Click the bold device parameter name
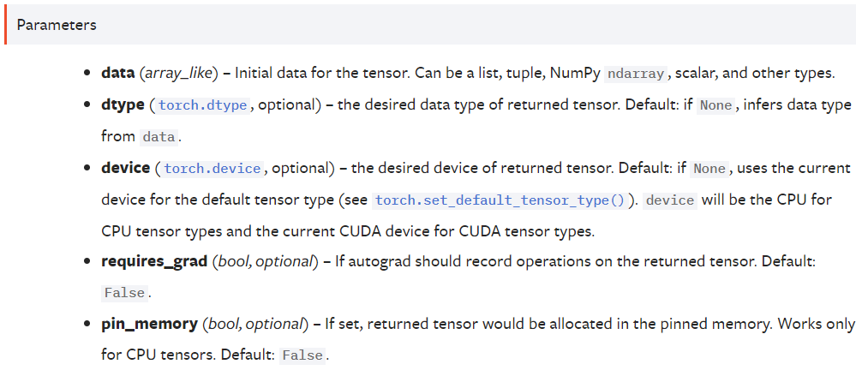Image resolution: width=868 pixels, height=382 pixels. coord(125,168)
